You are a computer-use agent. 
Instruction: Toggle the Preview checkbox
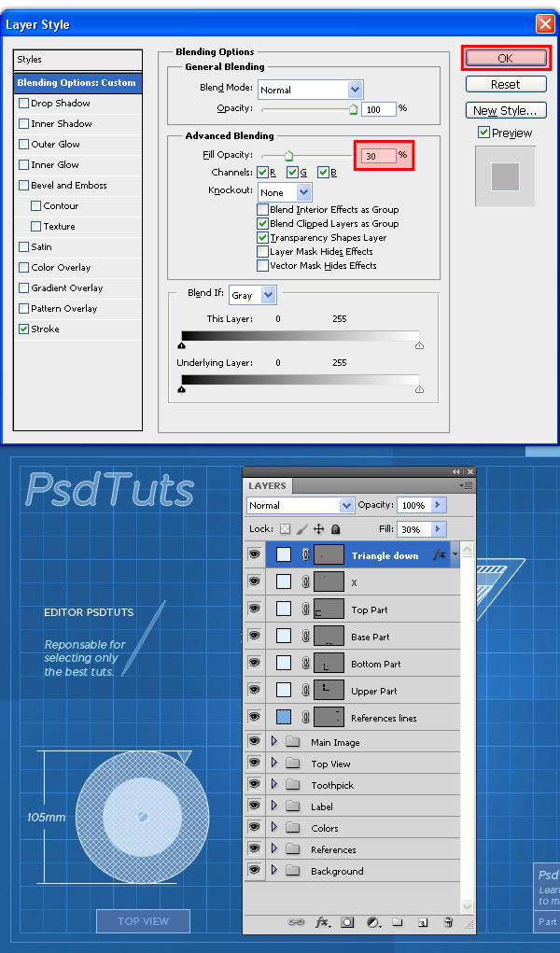[x=484, y=132]
